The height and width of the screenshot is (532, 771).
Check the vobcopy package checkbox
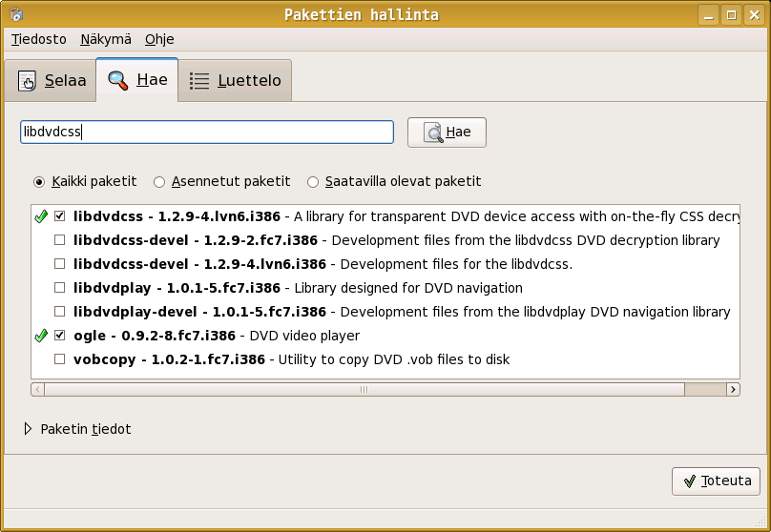click(60, 359)
